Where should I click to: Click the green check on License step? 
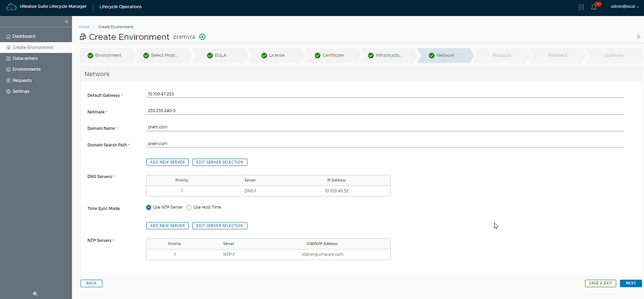click(x=264, y=55)
